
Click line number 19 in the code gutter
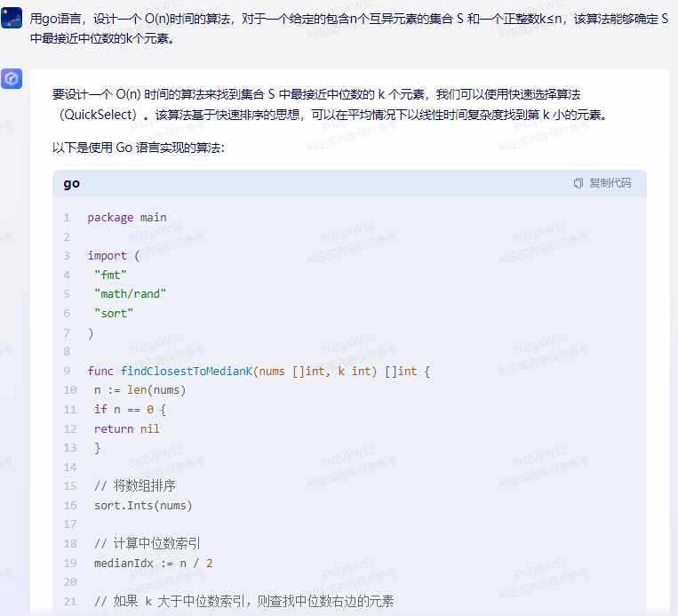(70, 564)
